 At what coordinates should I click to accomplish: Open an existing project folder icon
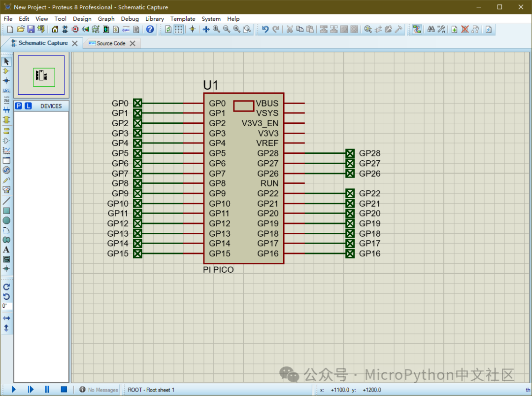point(20,30)
